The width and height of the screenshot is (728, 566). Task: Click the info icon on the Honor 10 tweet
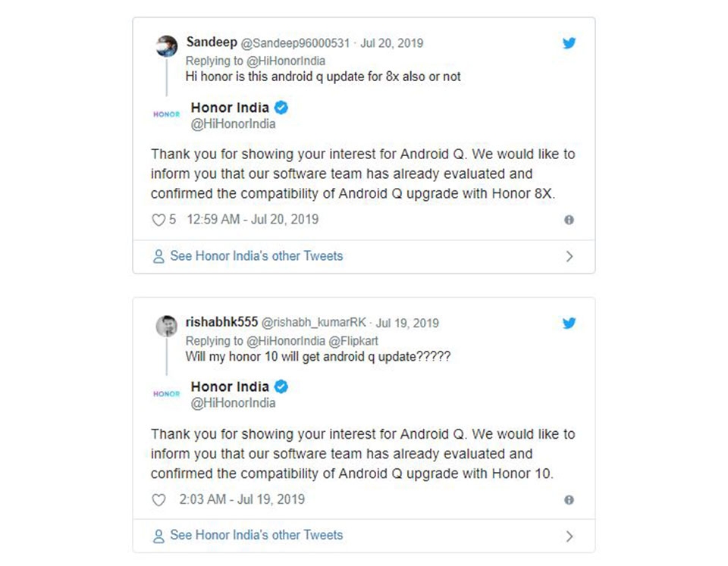tap(569, 499)
